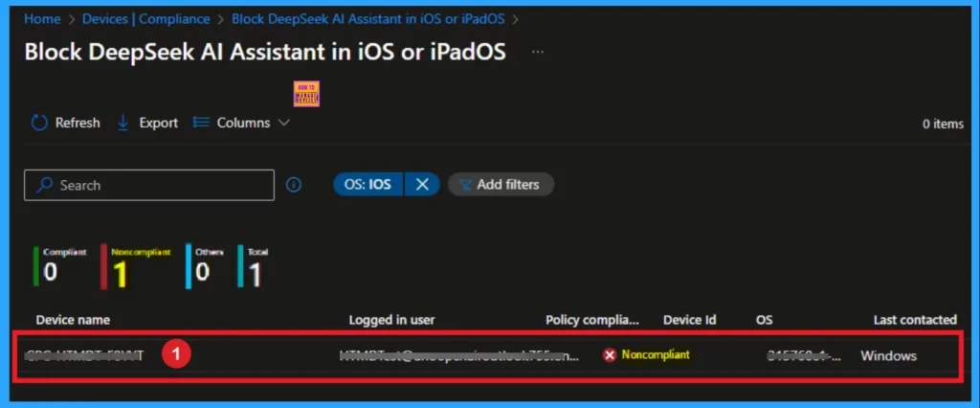This screenshot has width=980, height=408.
Task: Open Block DeepSeek AI Assistant breadcrumb link
Action: 368,19
